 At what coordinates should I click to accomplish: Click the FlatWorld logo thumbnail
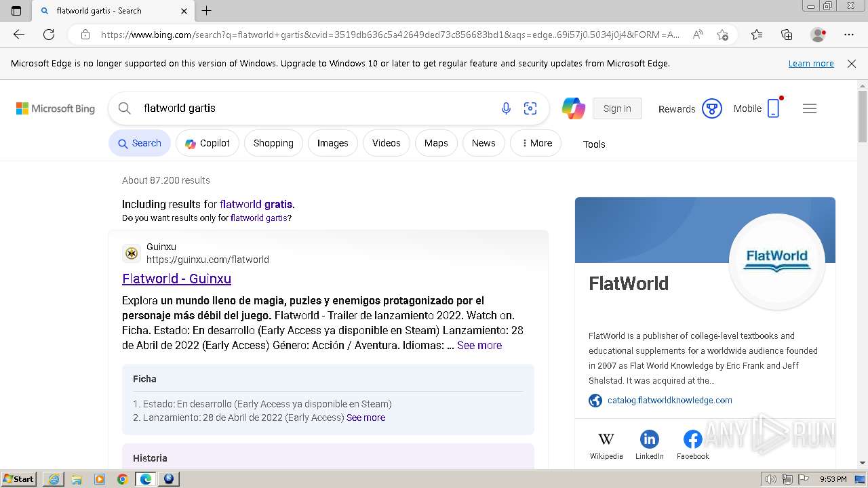(x=776, y=261)
